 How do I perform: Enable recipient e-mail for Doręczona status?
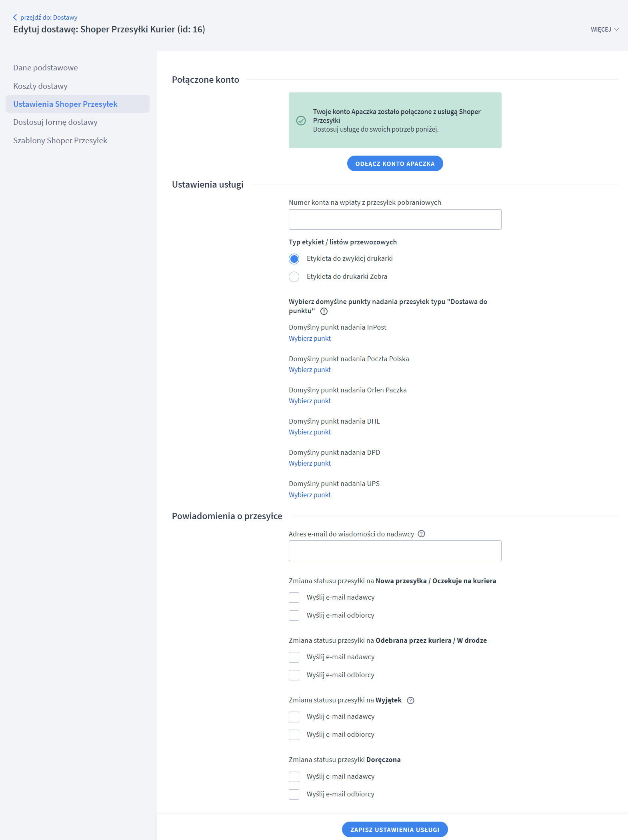(x=294, y=794)
